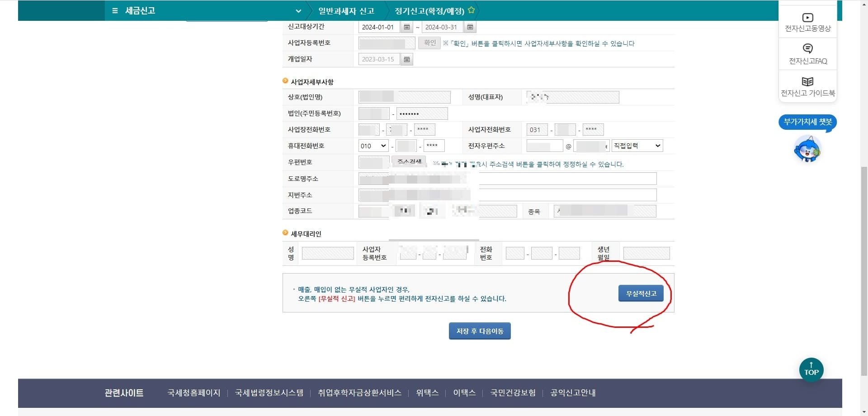Toggle the favorite star next to 정기신고(확정/예정)
This screenshot has height=416, width=868.
(x=471, y=9)
